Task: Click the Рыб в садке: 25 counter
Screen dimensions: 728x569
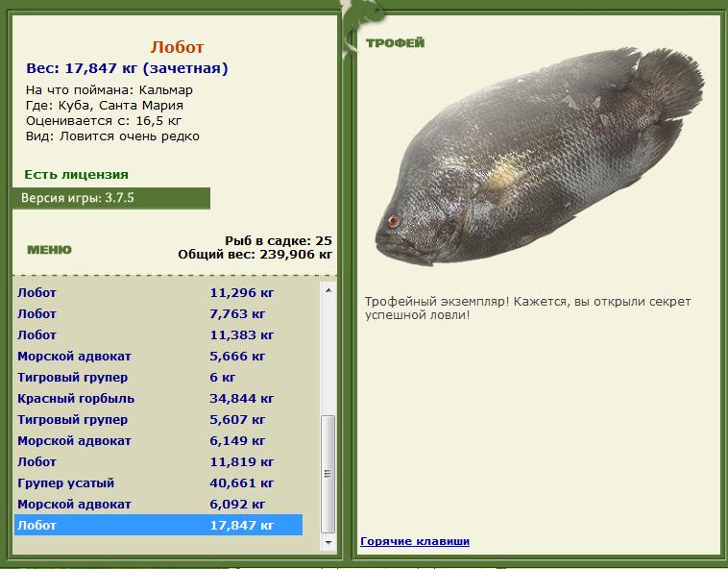Action: point(279,240)
